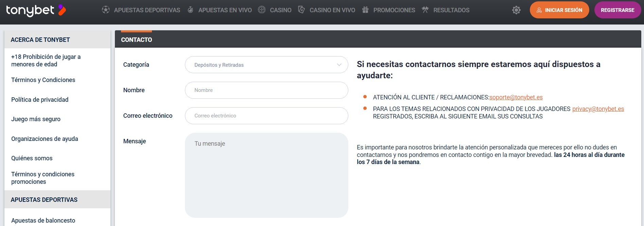Focus the Nombre input field
Image resolution: width=644 pixels, height=226 pixels.
266,90
